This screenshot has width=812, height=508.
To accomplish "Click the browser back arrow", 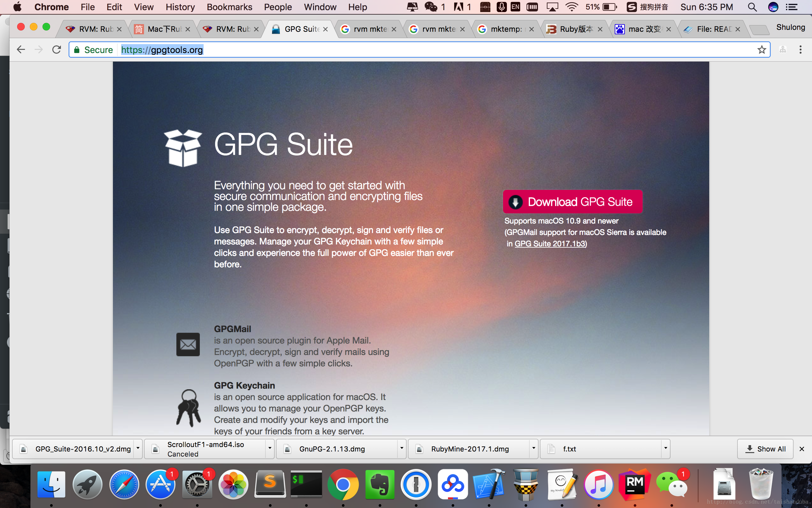I will pos(21,50).
